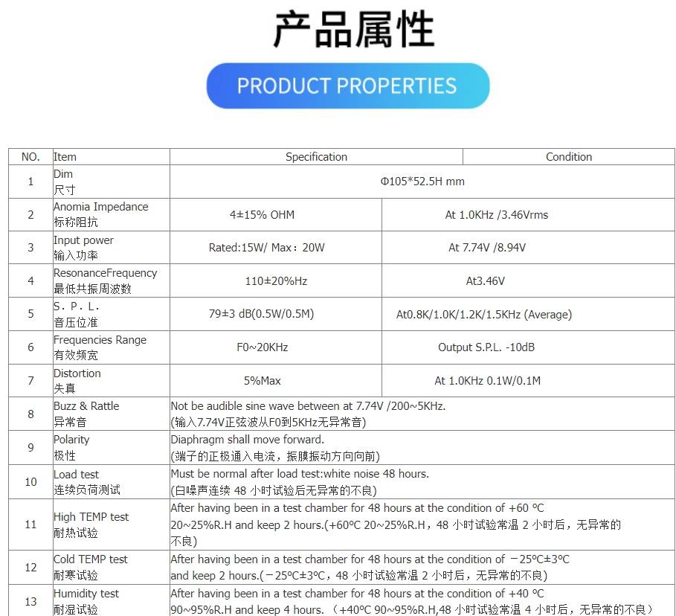Select the Specification column header
This screenshot has height=616, width=676.
[316, 157]
